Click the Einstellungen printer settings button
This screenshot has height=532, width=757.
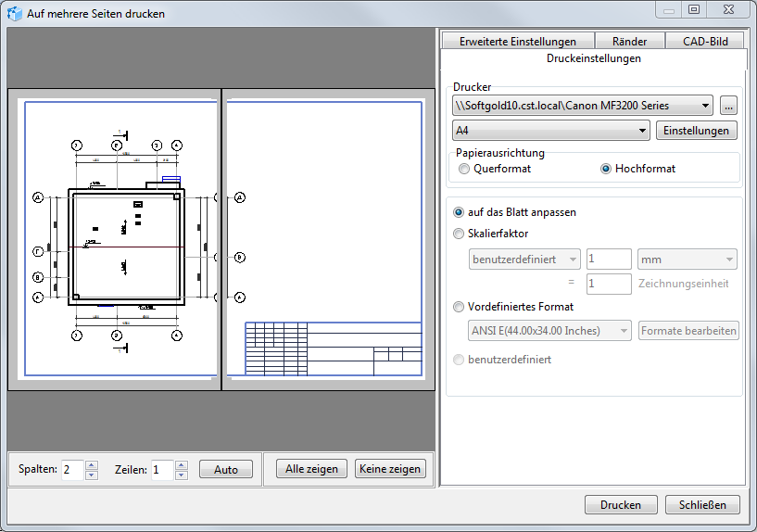tap(697, 131)
